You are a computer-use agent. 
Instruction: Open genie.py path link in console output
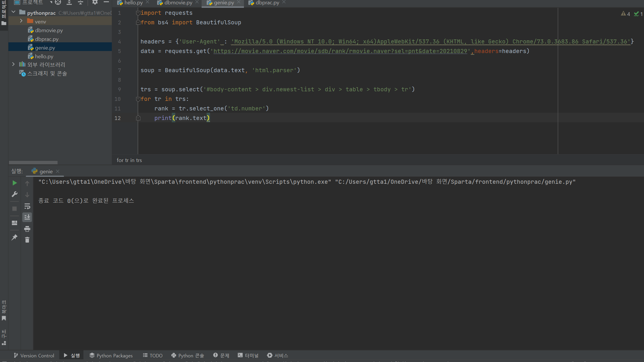coord(455,182)
